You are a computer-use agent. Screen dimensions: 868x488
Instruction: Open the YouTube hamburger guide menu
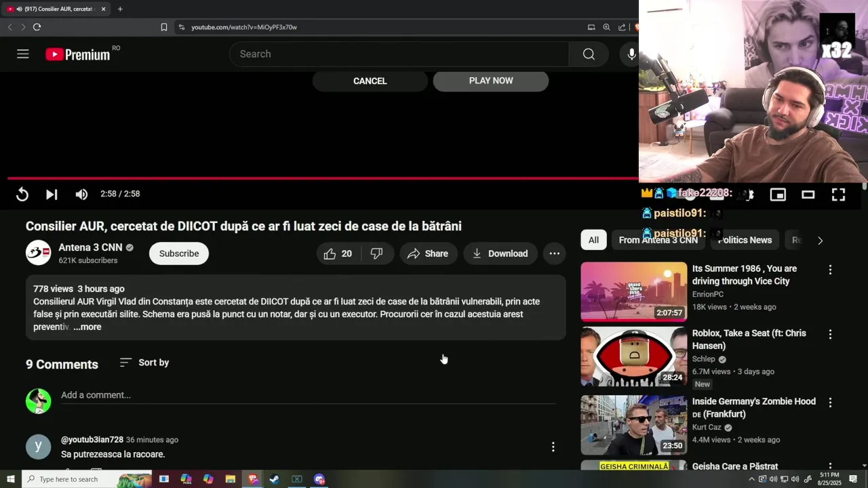point(23,54)
